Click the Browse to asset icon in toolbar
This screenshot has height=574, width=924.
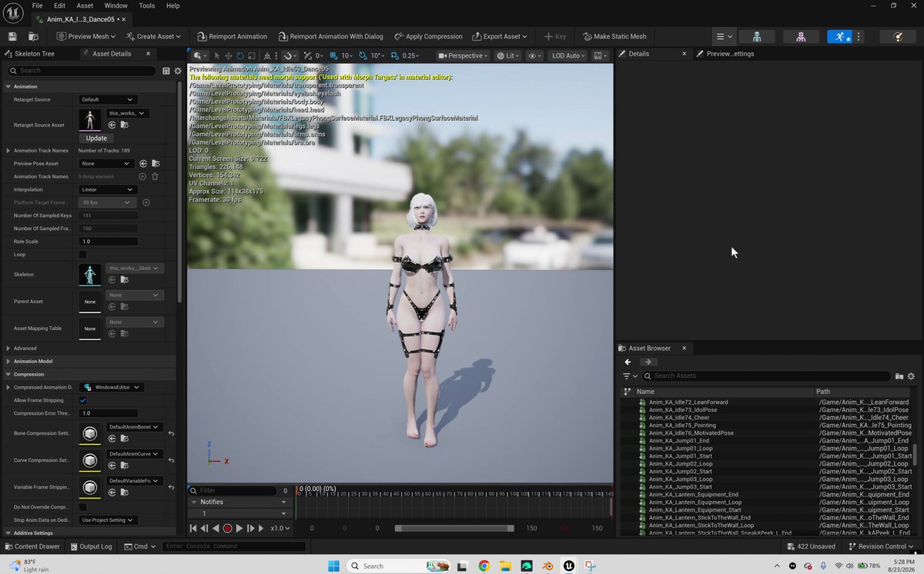pyautogui.click(x=33, y=36)
